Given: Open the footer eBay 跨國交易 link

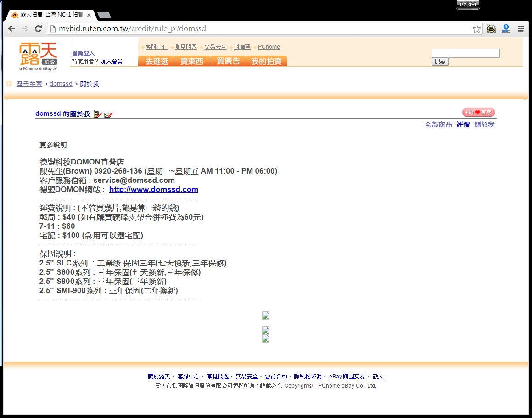Looking at the screenshot, I should [347, 377].
